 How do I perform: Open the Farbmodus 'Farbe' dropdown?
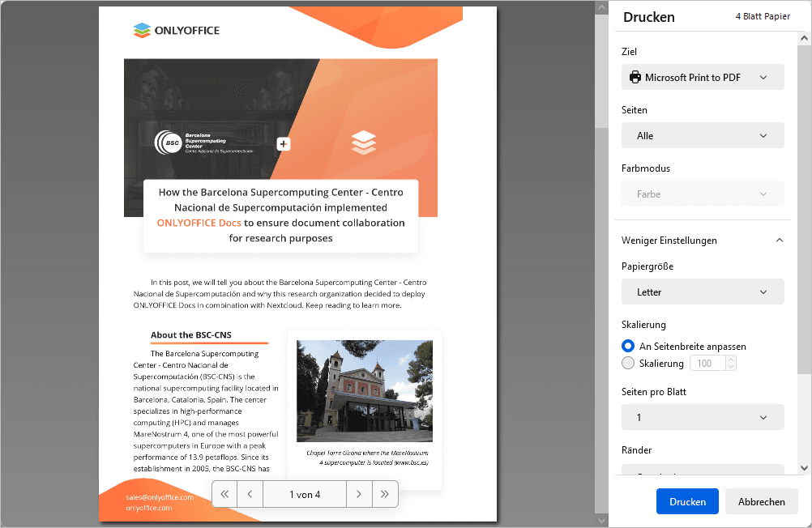coord(703,194)
